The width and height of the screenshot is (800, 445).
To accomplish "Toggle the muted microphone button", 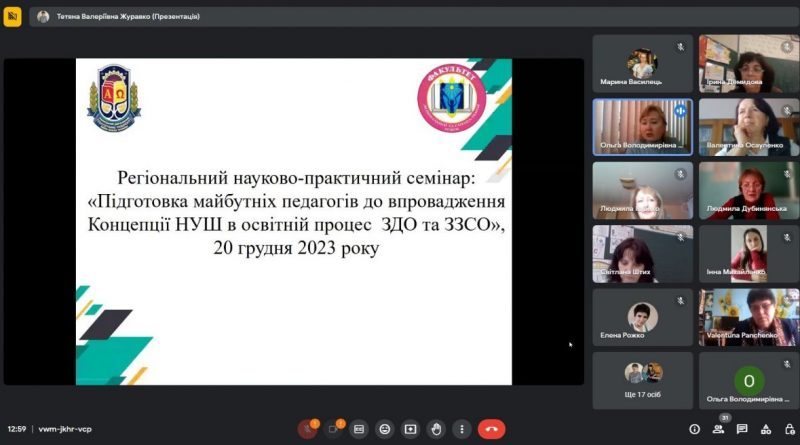I will coord(308,429).
